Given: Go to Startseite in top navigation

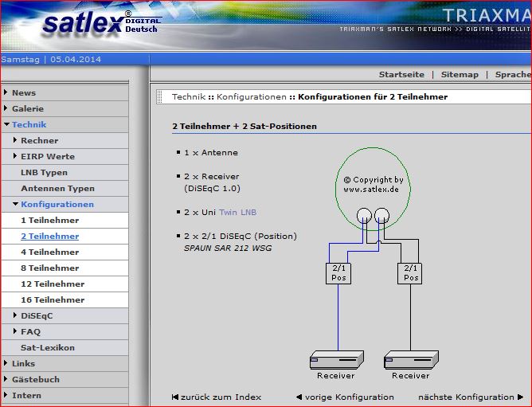Looking at the screenshot, I should 401,74.
